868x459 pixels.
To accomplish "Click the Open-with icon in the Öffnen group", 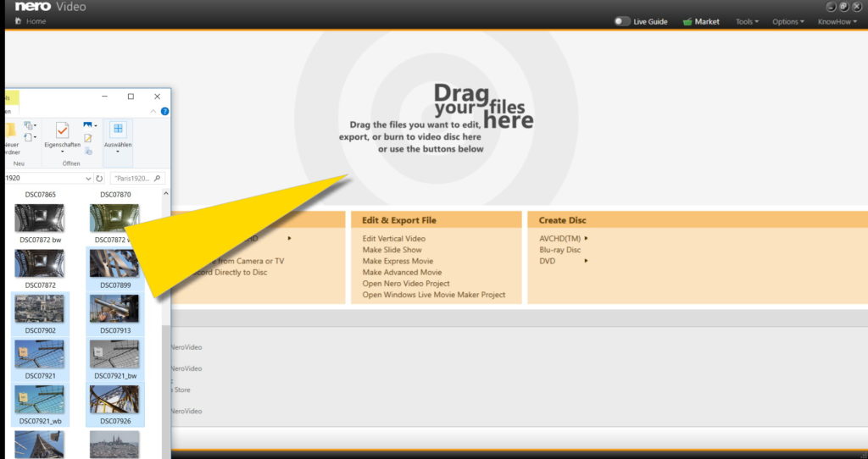I will [89, 125].
